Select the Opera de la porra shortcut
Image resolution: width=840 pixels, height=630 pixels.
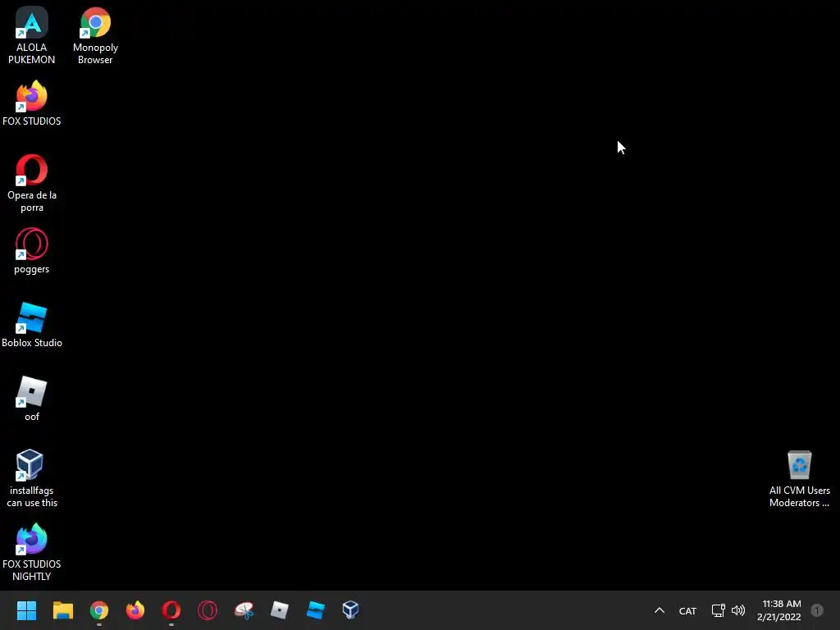pyautogui.click(x=32, y=183)
